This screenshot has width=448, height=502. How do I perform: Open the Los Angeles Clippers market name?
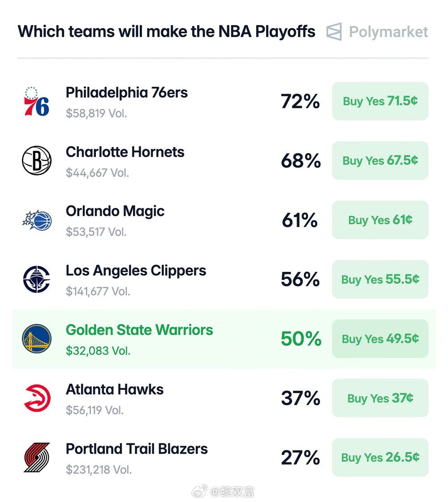tap(136, 270)
